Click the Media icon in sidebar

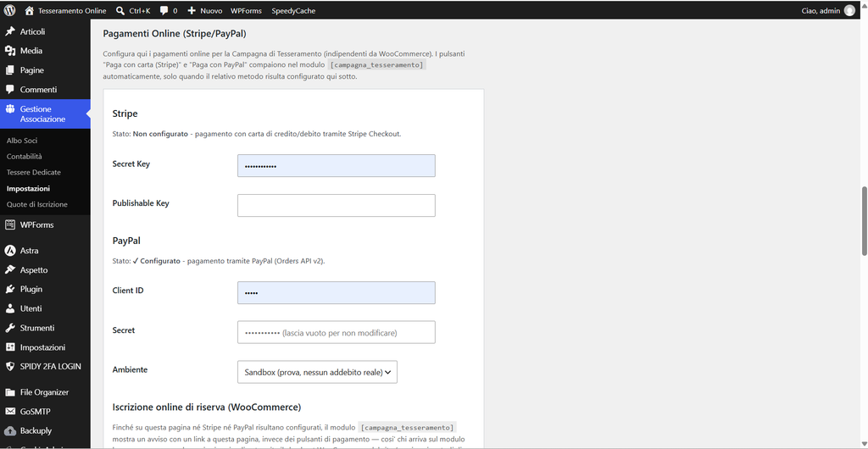(x=10, y=51)
